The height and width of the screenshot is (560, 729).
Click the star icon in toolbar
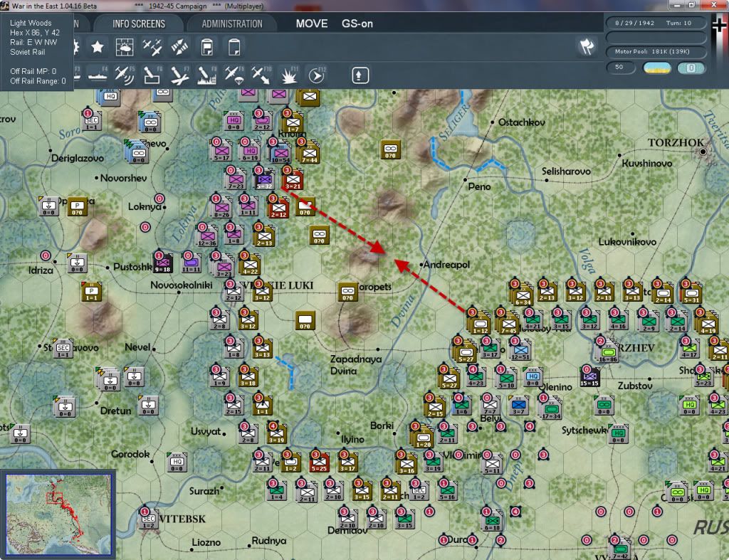tap(97, 47)
